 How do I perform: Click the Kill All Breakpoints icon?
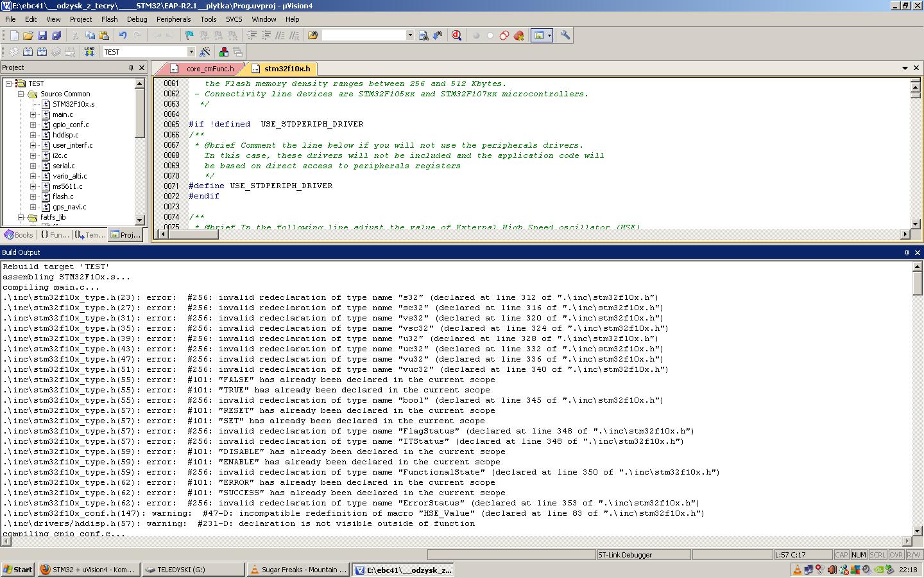[x=518, y=35]
